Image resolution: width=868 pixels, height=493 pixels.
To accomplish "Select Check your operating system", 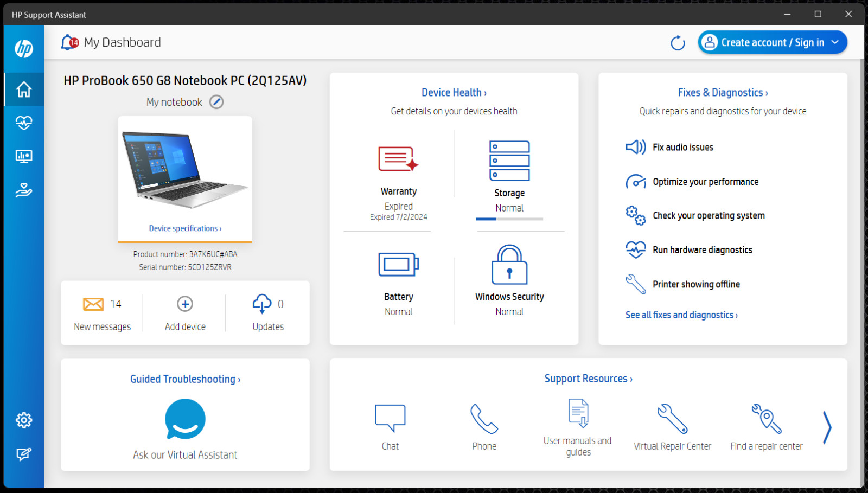I will [709, 216].
